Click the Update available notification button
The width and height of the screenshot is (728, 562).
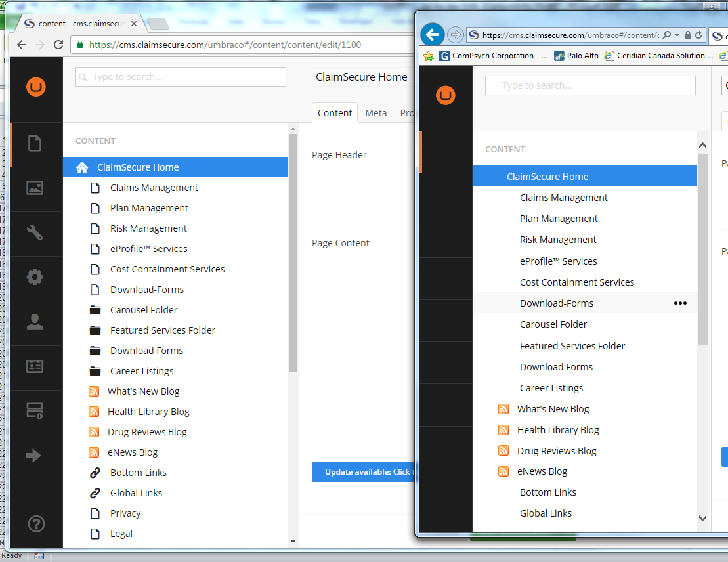point(363,472)
